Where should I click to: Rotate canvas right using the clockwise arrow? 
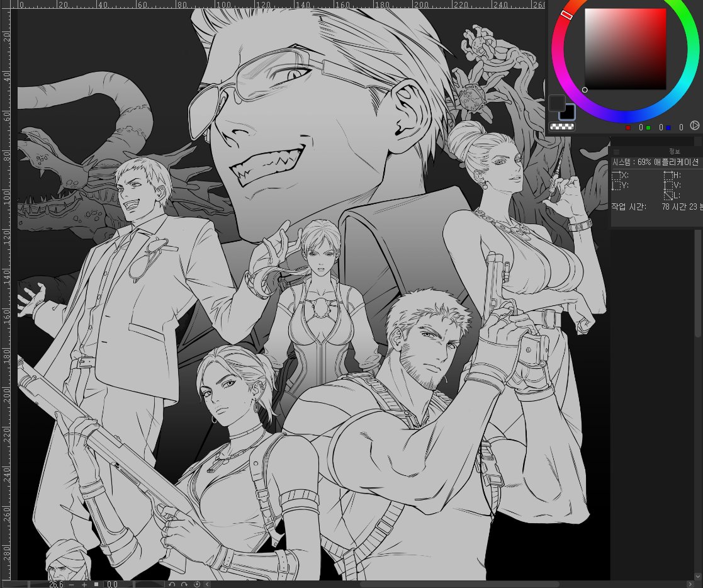tap(184, 584)
